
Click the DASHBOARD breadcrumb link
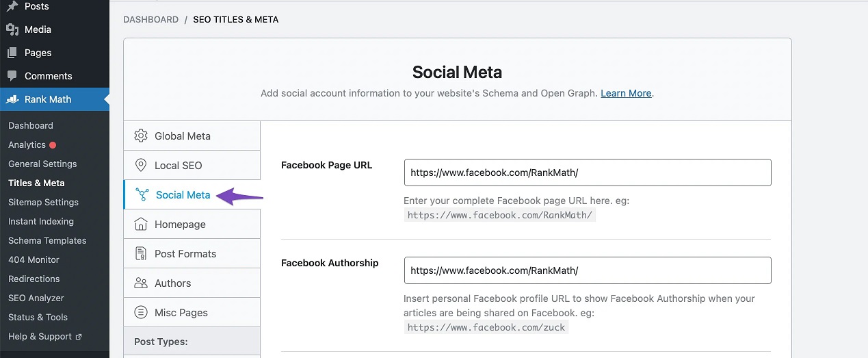tap(150, 19)
